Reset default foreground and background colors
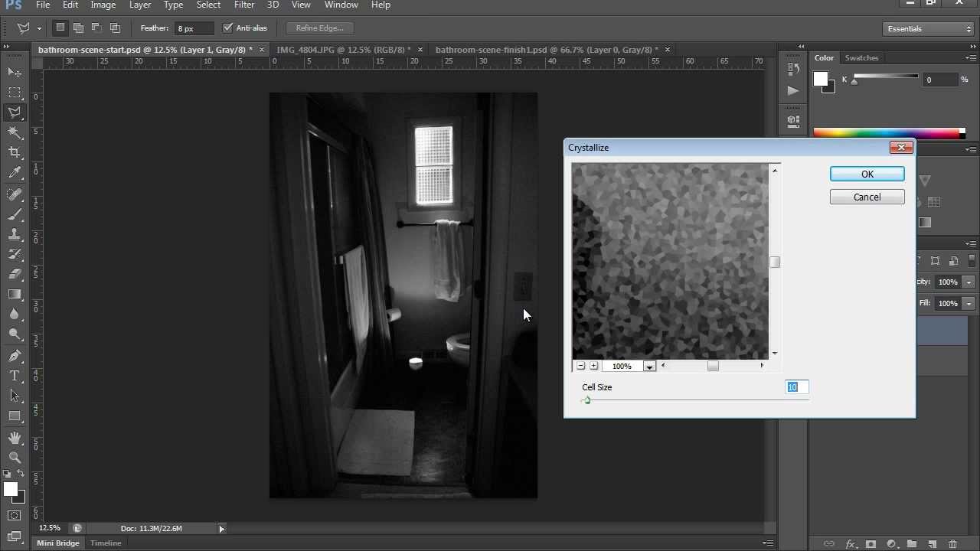Viewport: 980px width, 551px height. 8,474
